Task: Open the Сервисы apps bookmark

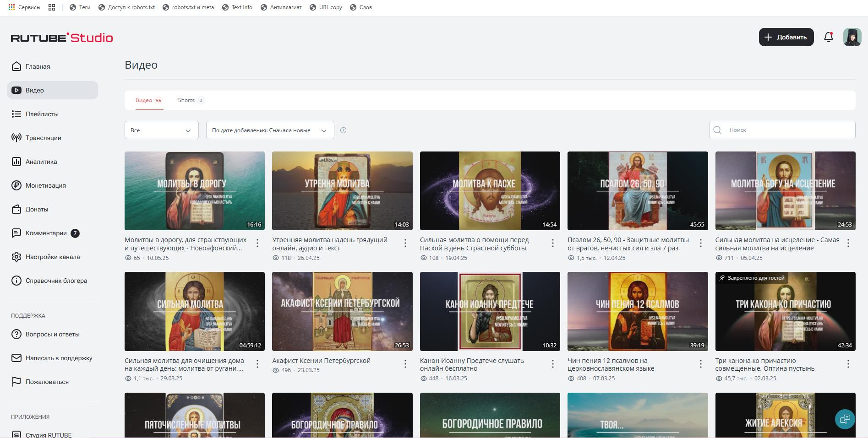Action: coord(24,7)
